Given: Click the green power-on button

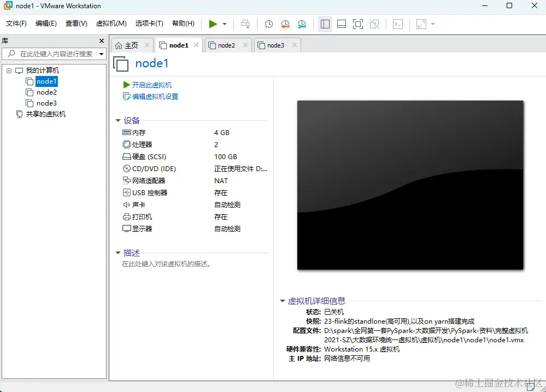Looking at the screenshot, I should [214, 24].
